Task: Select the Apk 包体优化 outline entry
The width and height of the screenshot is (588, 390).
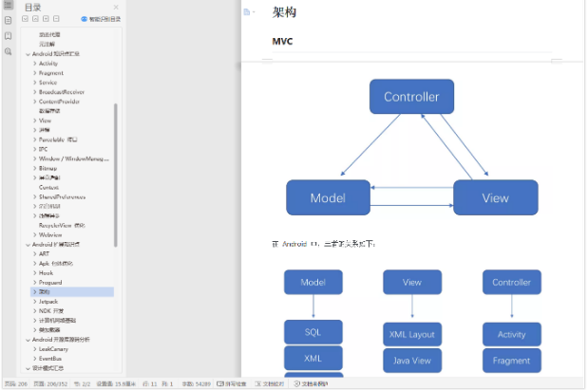Action: 56,264
